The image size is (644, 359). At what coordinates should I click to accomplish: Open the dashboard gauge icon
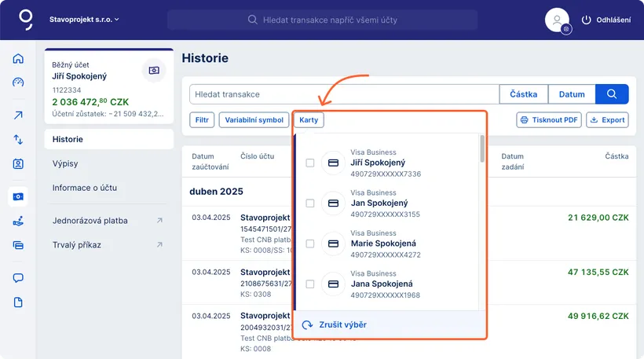pyautogui.click(x=18, y=82)
